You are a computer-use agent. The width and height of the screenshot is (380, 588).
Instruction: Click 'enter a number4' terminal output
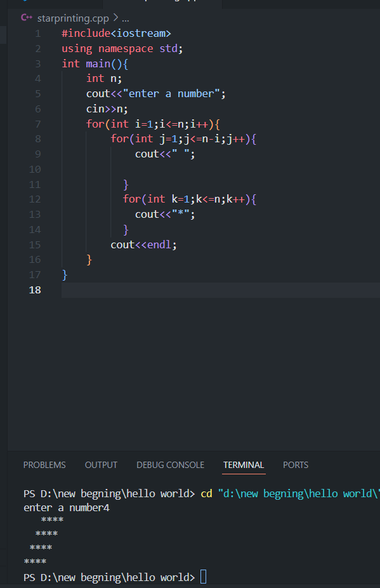tap(67, 508)
